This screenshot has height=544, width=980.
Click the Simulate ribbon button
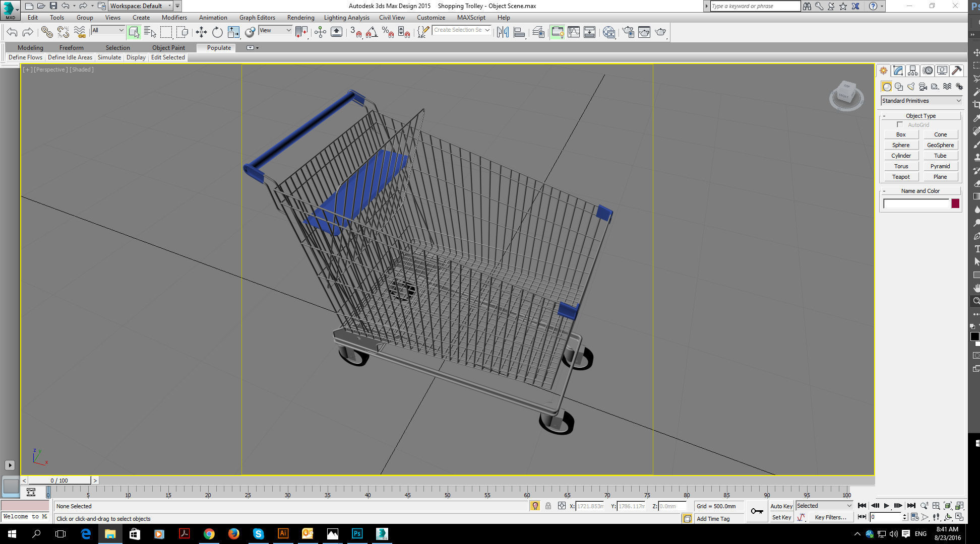pyautogui.click(x=109, y=57)
